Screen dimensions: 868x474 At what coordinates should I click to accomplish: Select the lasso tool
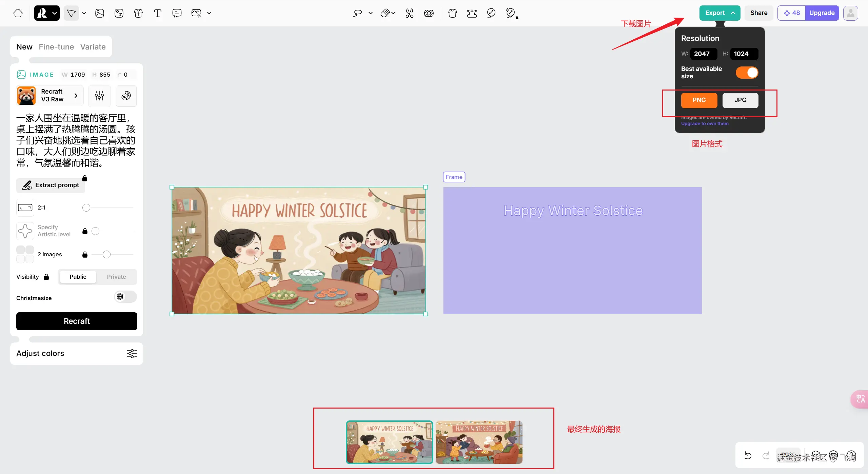click(357, 13)
